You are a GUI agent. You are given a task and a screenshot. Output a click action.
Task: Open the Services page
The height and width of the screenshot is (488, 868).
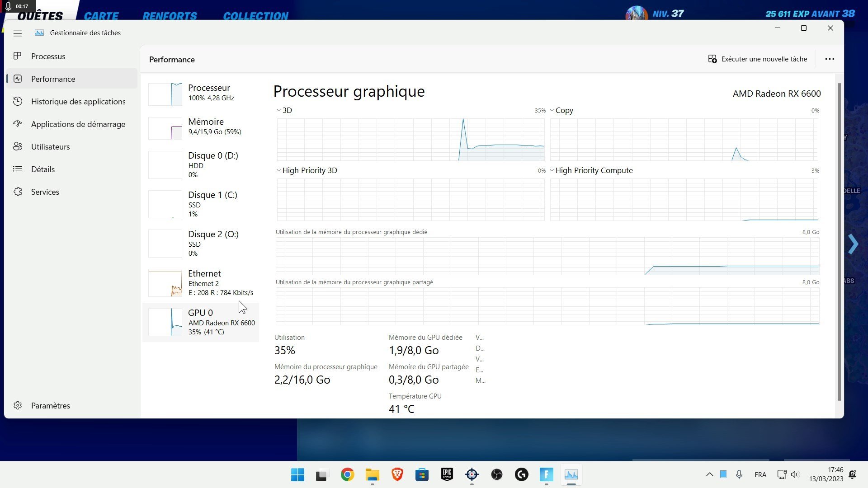(x=72, y=192)
